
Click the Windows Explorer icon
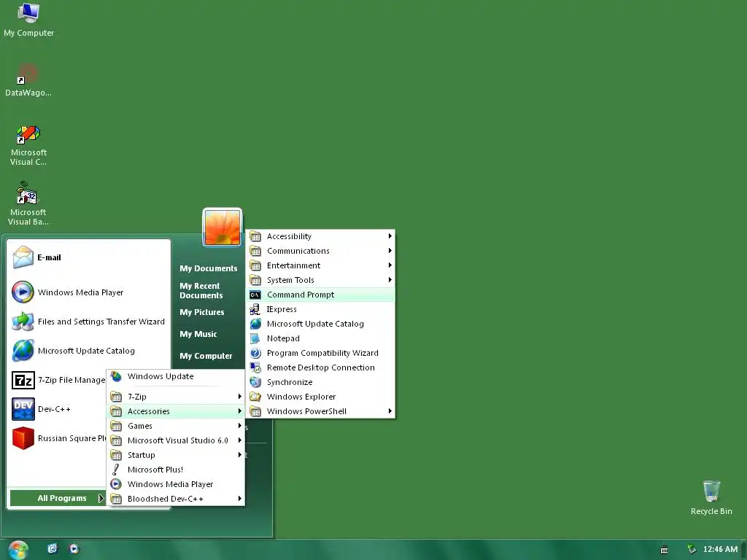click(255, 397)
